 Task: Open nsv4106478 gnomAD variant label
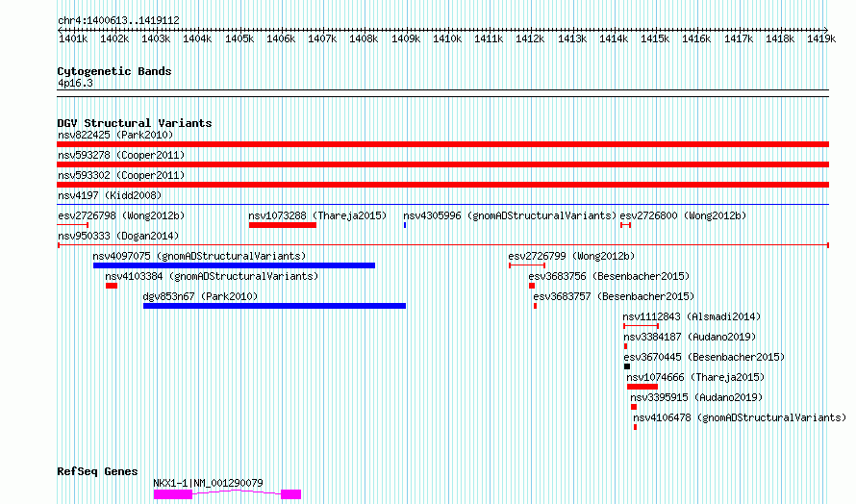click(740, 417)
